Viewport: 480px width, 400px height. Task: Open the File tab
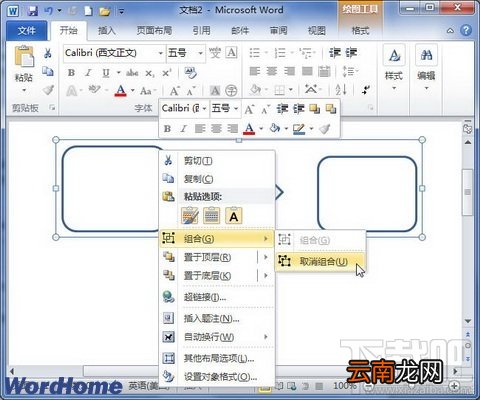(27, 31)
